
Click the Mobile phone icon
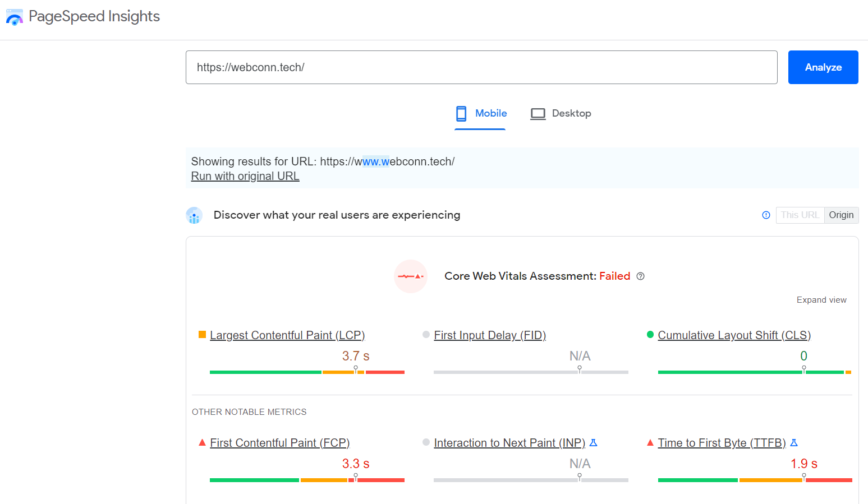(x=461, y=114)
